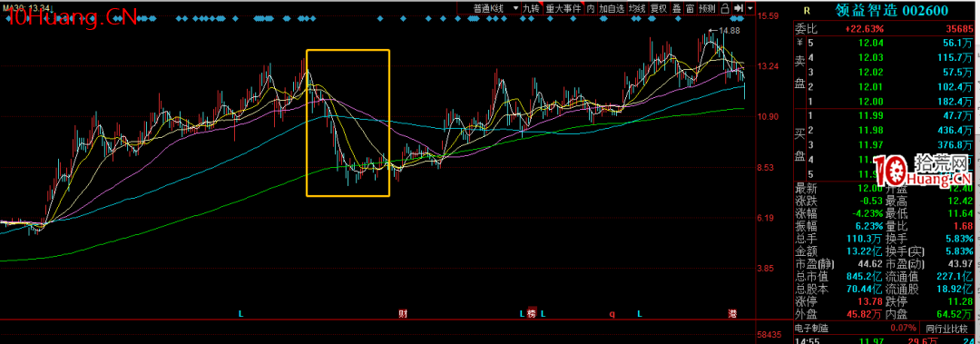Toggle the padlock lock icon
The height and width of the screenshot is (344, 980).
pyautogui.click(x=725, y=8)
